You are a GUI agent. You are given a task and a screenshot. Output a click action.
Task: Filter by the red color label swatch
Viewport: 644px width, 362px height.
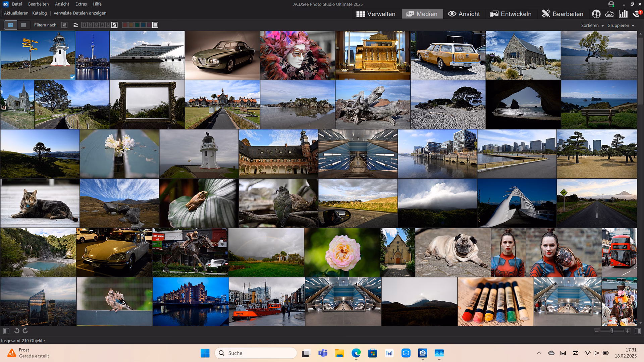coord(125,25)
